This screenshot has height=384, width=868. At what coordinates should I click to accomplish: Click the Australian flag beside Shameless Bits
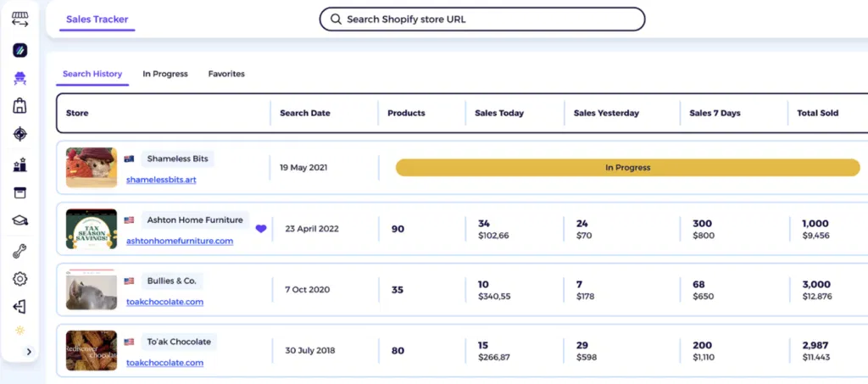[129, 159]
